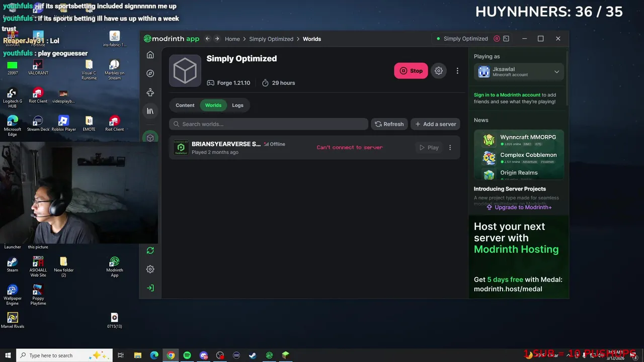Switch to Chrome in the taskbar
This screenshot has width=644, height=362.
coord(171,355)
